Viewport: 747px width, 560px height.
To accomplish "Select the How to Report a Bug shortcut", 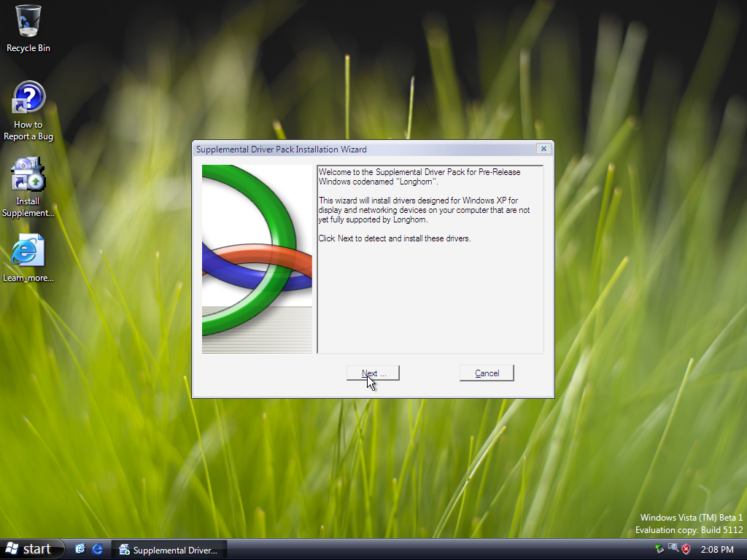I will (28, 112).
